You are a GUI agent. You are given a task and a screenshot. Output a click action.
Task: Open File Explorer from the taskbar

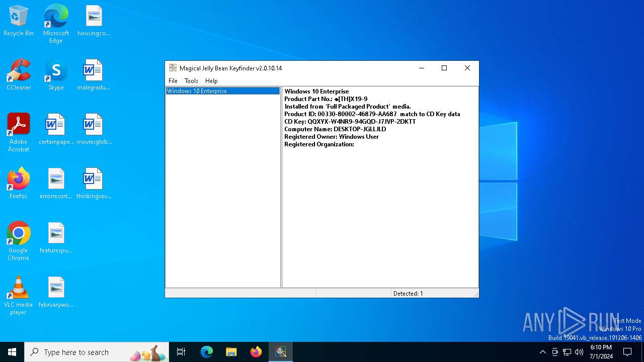click(x=231, y=352)
